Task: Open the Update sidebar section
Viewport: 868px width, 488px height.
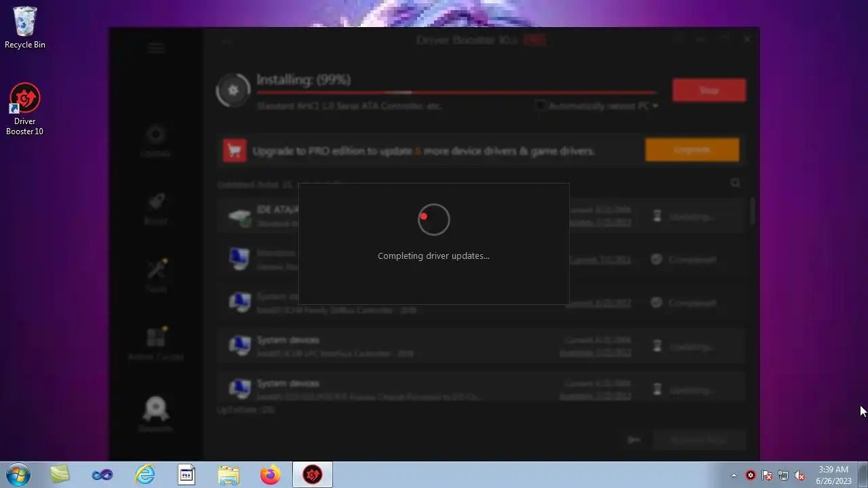Action: point(155,142)
